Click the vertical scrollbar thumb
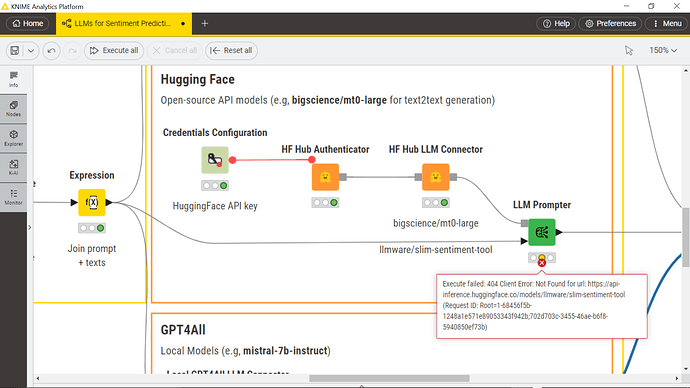The height and width of the screenshot is (388, 690). [x=686, y=237]
